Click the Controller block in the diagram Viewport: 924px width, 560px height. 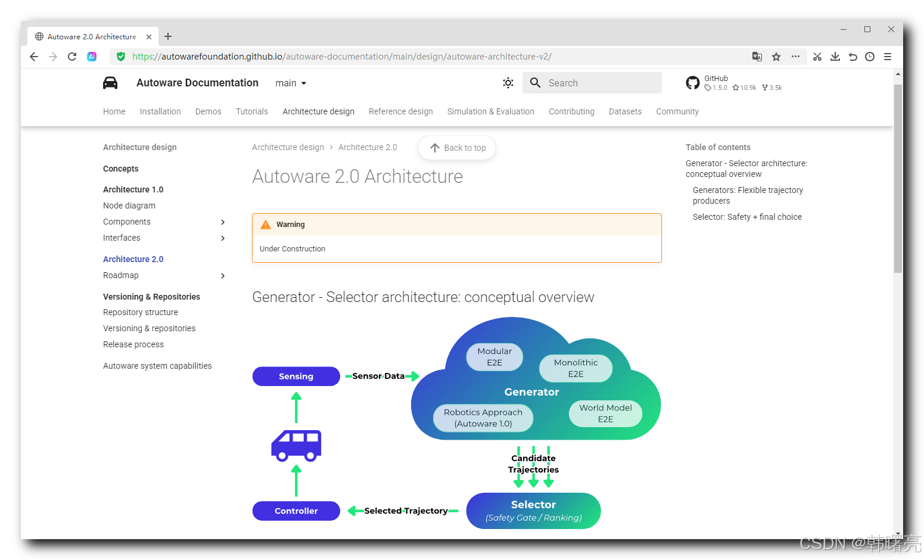coord(296,511)
